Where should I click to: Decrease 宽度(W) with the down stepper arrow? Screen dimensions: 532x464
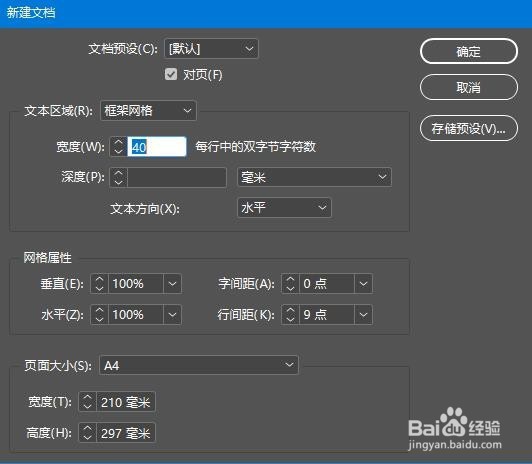(118, 152)
